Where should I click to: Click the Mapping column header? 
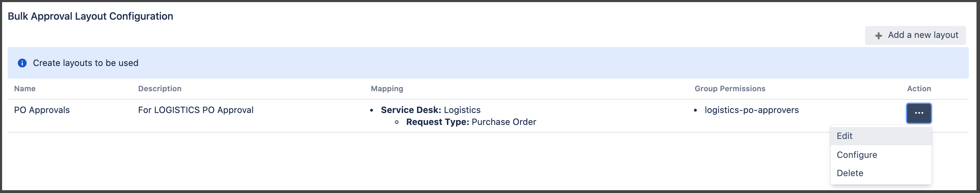coord(387,89)
